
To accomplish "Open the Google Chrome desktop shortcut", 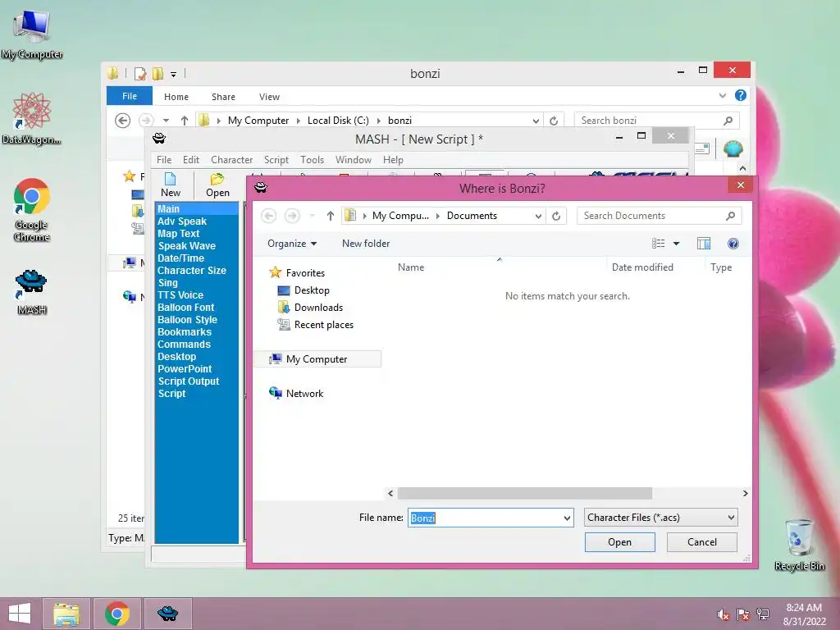I will point(32,210).
